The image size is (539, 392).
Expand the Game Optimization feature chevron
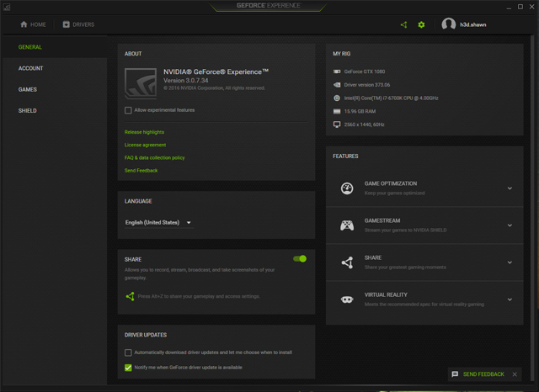tap(510, 188)
